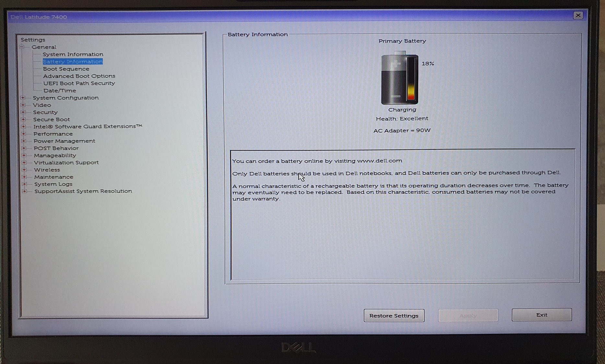Select the Security category label

coord(45,112)
